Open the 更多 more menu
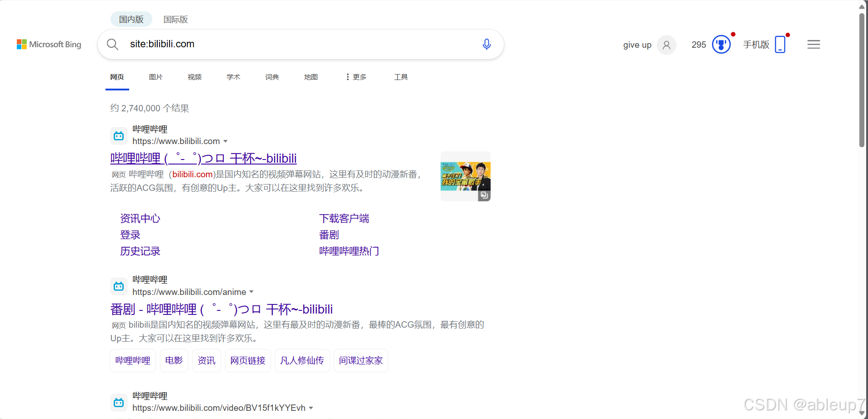The width and height of the screenshot is (868, 419). [x=356, y=77]
